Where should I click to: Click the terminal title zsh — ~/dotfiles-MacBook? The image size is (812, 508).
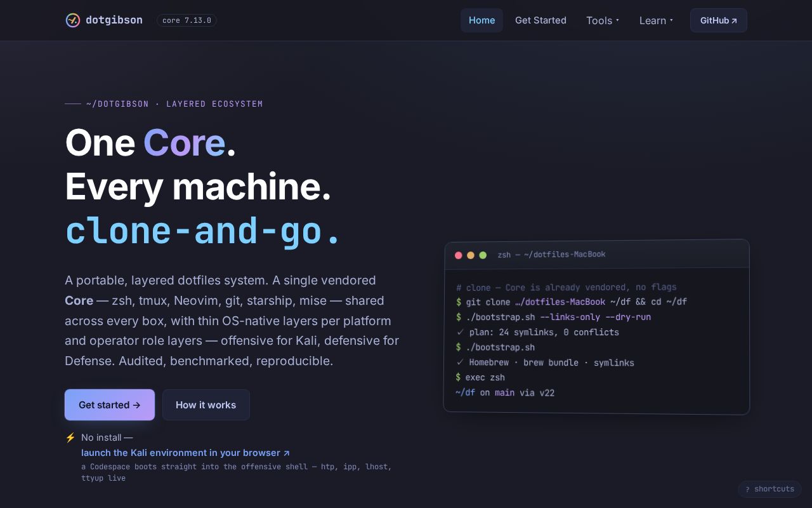[x=551, y=255]
